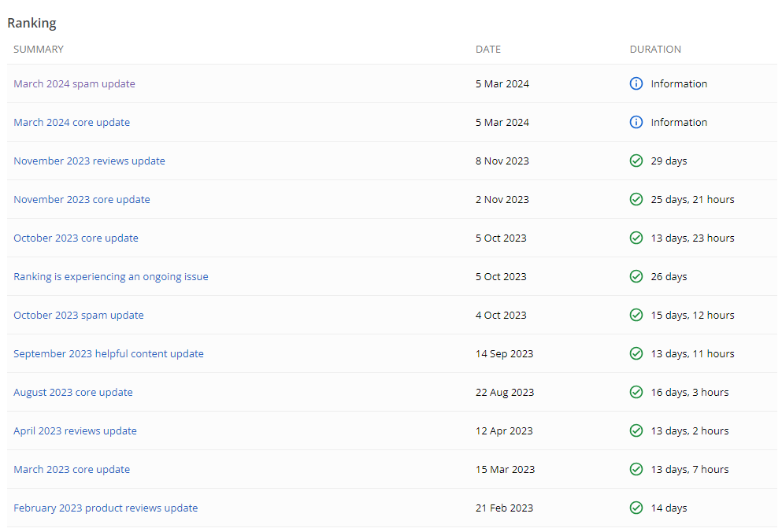Open September 2023 helpful content update
Viewport: 782px width, 532px height.
pyautogui.click(x=109, y=353)
